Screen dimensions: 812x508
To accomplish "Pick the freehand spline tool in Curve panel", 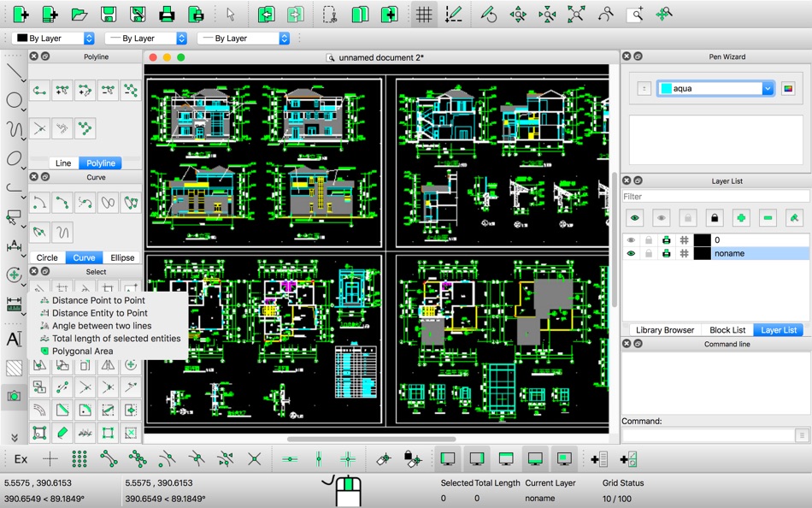I will pyautogui.click(x=62, y=233).
